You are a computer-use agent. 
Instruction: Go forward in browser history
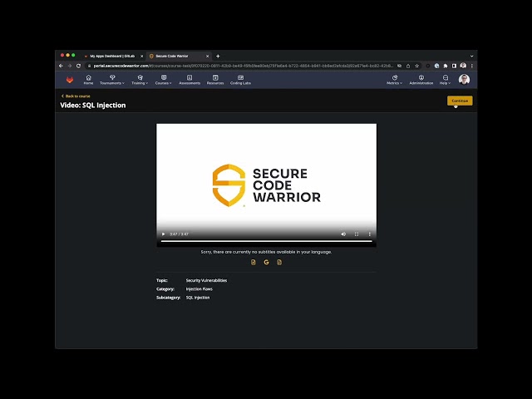point(70,66)
